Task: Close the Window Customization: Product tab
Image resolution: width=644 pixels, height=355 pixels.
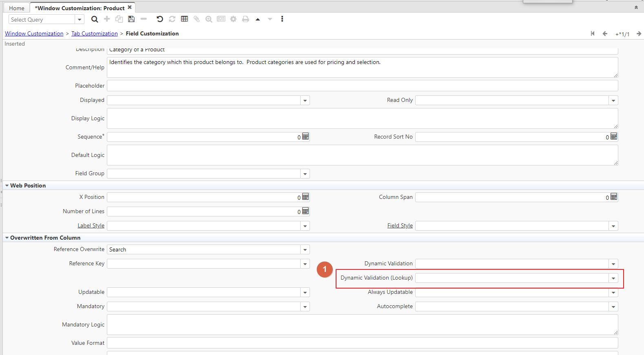Action: point(130,7)
